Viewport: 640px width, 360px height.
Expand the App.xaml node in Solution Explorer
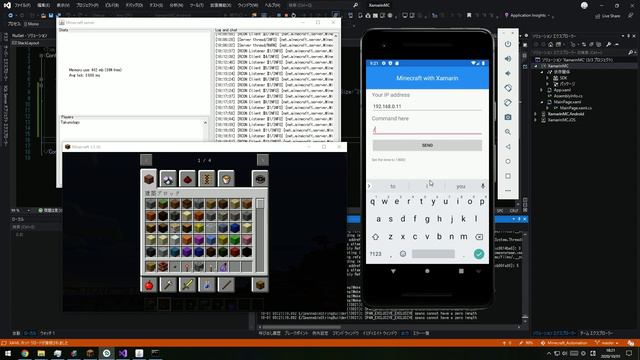point(542,90)
